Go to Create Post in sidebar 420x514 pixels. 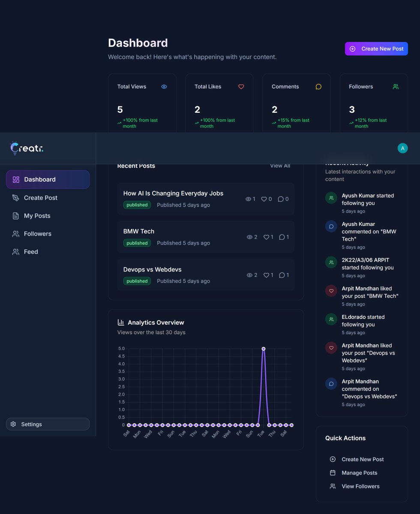coord(48,197)
